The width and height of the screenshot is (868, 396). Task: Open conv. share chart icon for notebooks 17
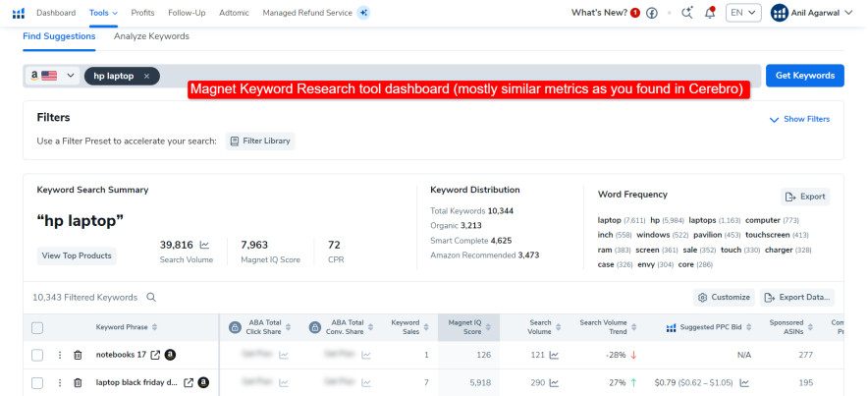click(366, 355)
